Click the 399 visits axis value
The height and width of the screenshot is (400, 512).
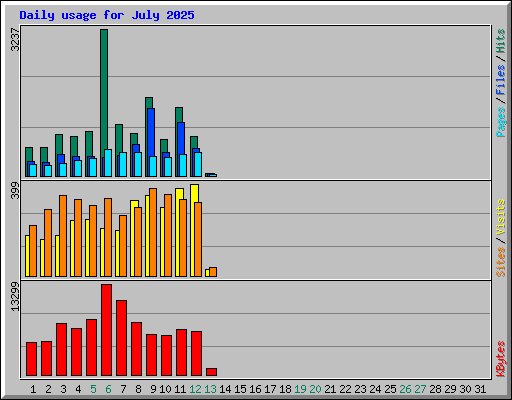coord(15,190)
